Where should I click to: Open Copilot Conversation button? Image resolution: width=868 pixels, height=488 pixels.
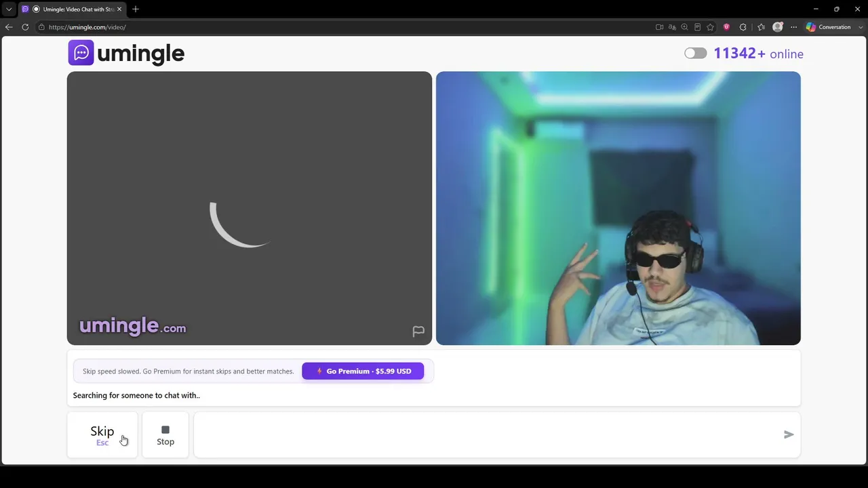tap(828, 27)
